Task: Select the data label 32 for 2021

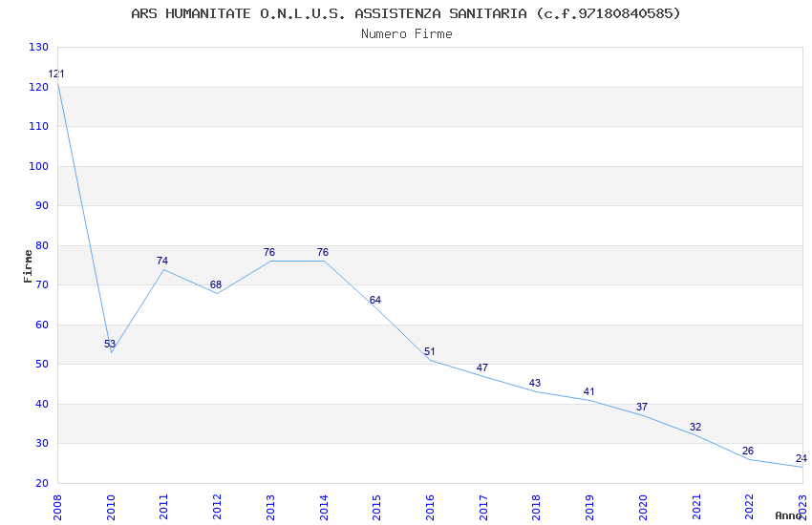Action: [x=695, y=427]
